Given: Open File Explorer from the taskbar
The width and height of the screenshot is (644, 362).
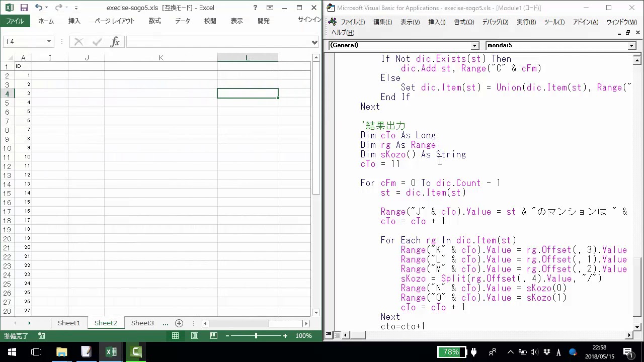Looking at the screenshot, I should [x=61, y=351].
